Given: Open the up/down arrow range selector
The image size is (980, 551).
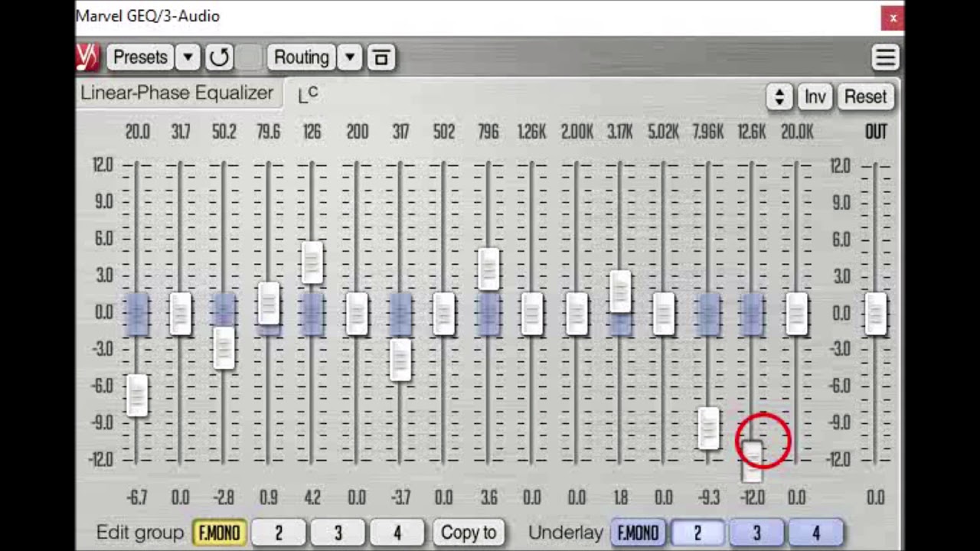Looking at the screenshot, I should coord(779,96).
